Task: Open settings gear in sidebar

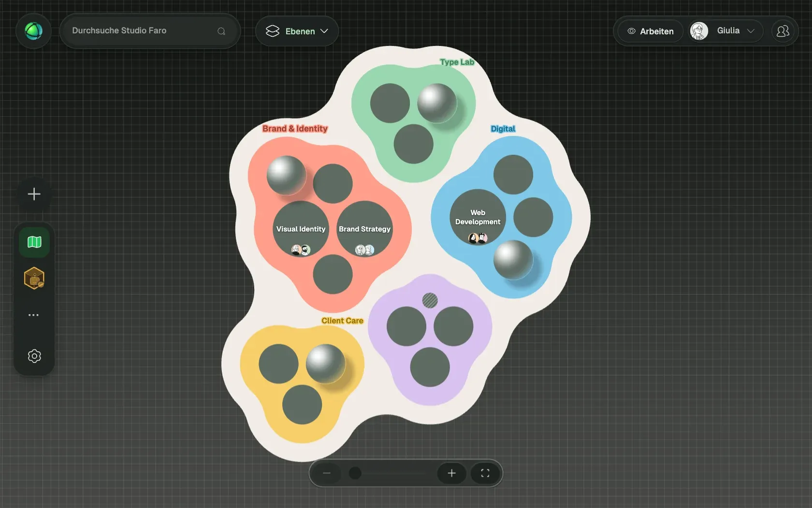Action: tap(34, 356)
